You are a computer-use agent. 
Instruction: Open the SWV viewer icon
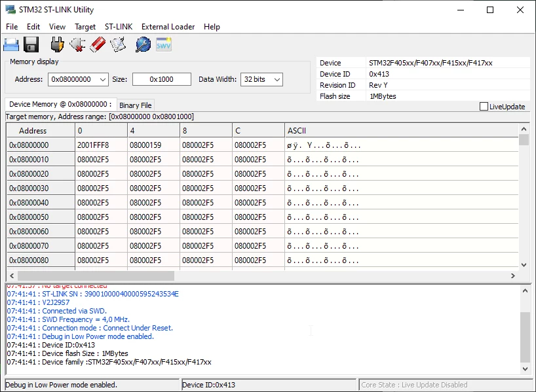tap(164, 45)
